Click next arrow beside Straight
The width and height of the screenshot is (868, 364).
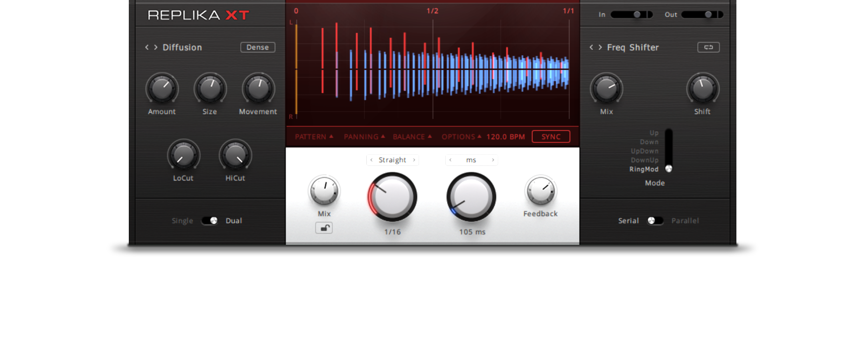[414, 160]
